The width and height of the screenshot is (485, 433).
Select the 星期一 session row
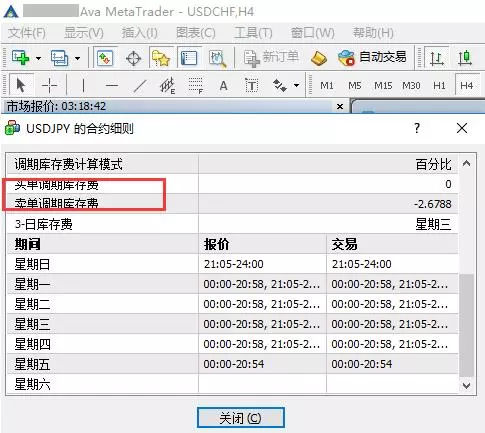point(233,284)
